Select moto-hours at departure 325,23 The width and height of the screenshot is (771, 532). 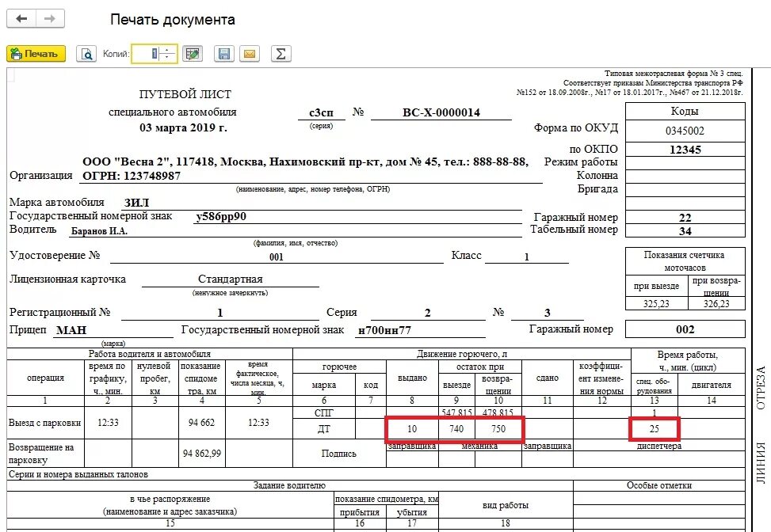coord(656,303)
